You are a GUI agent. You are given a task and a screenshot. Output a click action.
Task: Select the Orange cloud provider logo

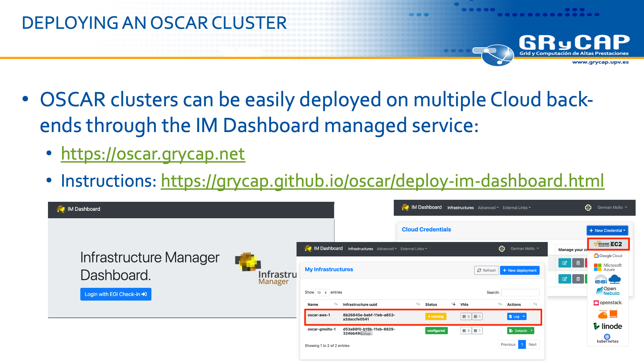(x=608, y=314)
